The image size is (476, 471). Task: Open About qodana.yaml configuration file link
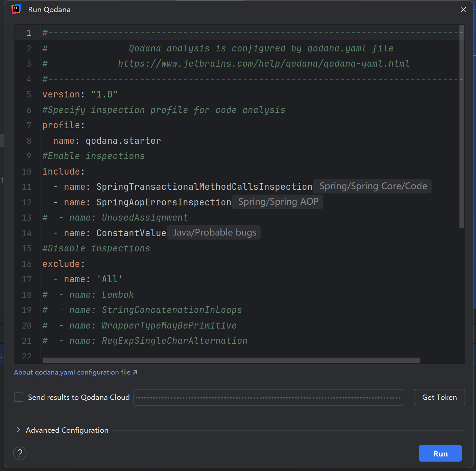tap(72, 373)
